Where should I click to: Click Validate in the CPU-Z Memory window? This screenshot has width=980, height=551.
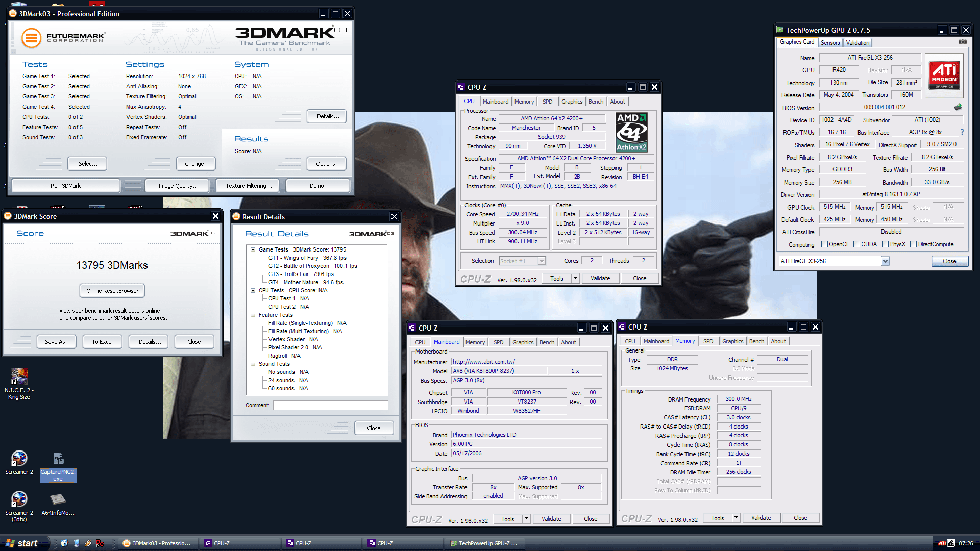(x=761, y=518)
